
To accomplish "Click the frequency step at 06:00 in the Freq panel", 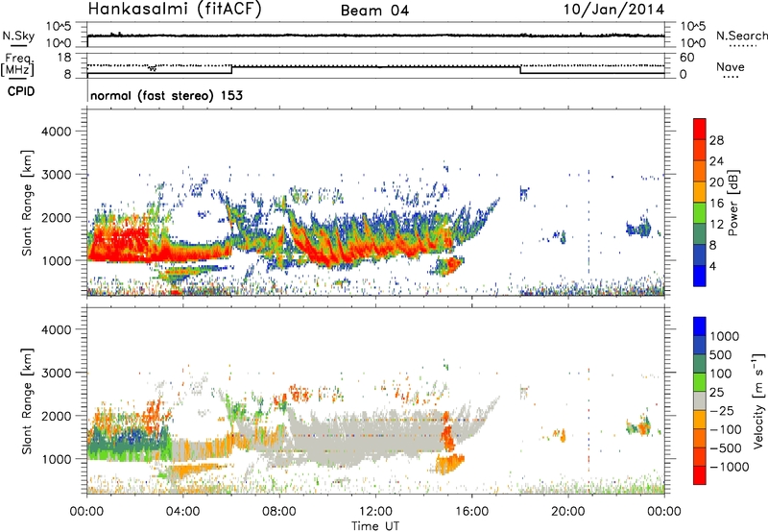I will (x=231, y=69).
